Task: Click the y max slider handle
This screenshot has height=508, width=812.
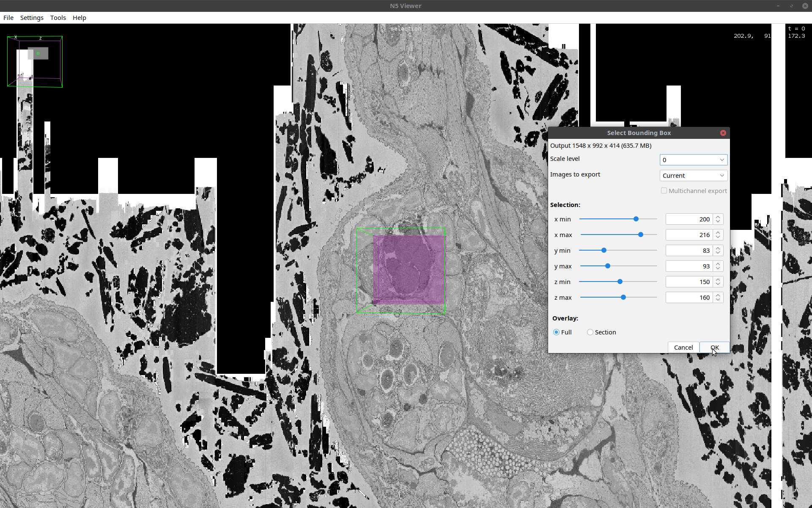Action: (608, 266)
